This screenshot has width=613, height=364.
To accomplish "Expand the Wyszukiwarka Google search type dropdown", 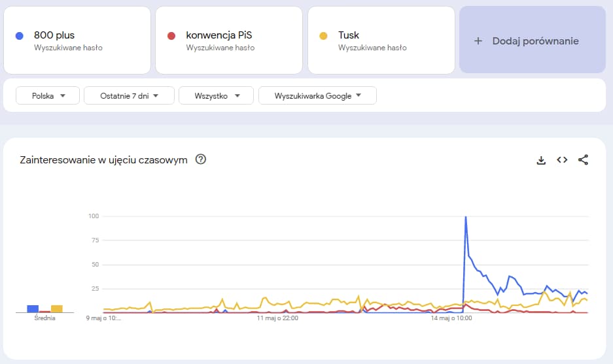I will 317,95.
